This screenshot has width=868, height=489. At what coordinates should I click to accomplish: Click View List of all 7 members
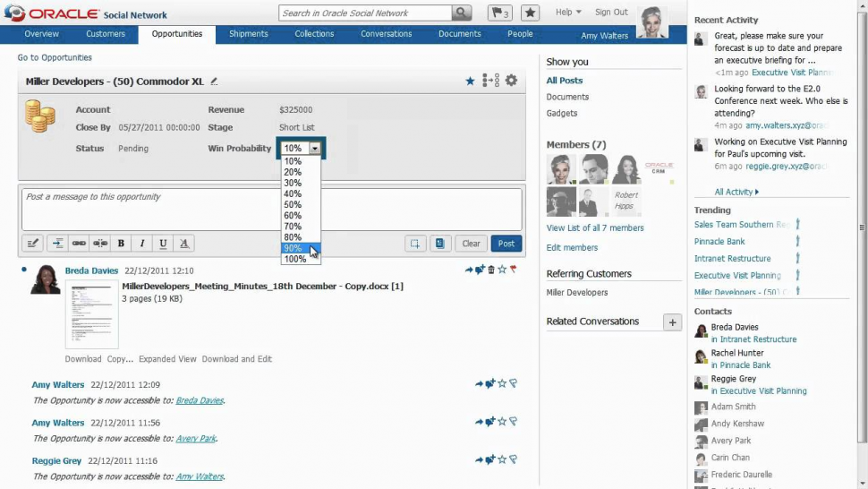(595, 227)
